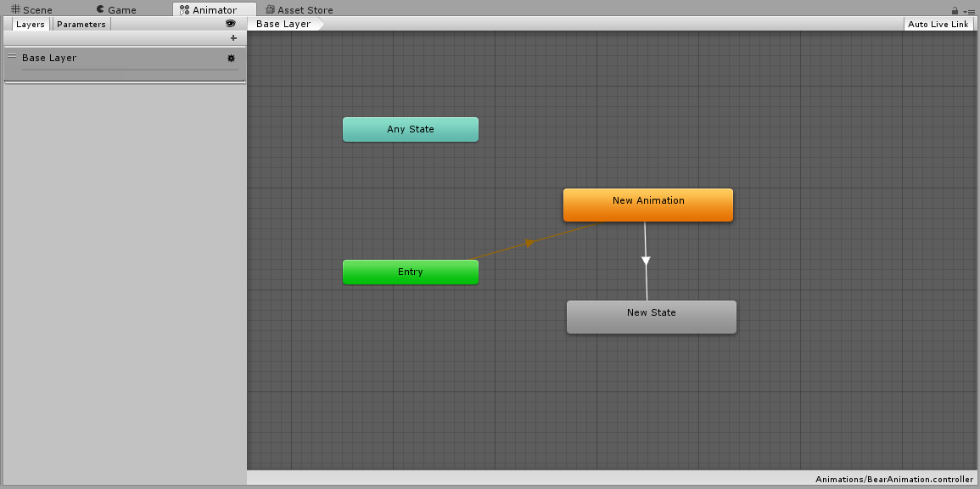This screenshot has height=489, width=980.
Task: Switch to the Scene tab
Action: pyautogui.click(x=31, y=10)
